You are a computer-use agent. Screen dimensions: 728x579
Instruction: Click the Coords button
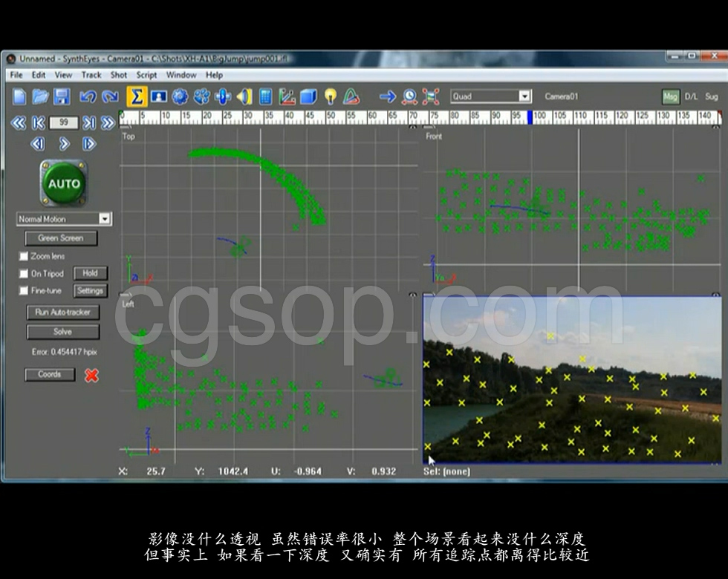pyautogui.click(x=50, y=374)
